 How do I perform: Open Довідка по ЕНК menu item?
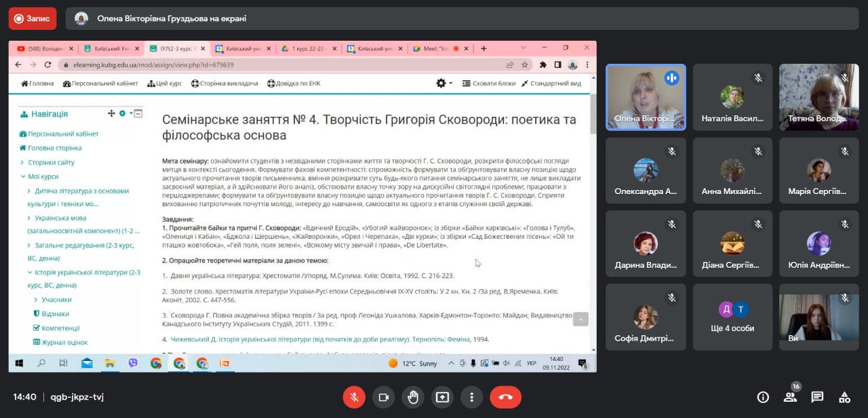coord(294,83)
